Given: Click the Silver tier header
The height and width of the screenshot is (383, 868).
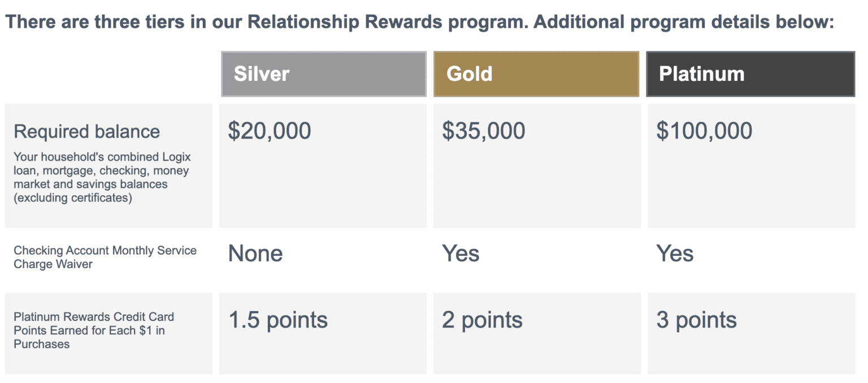Looking at the screenshot, I should tap(323, 74).
